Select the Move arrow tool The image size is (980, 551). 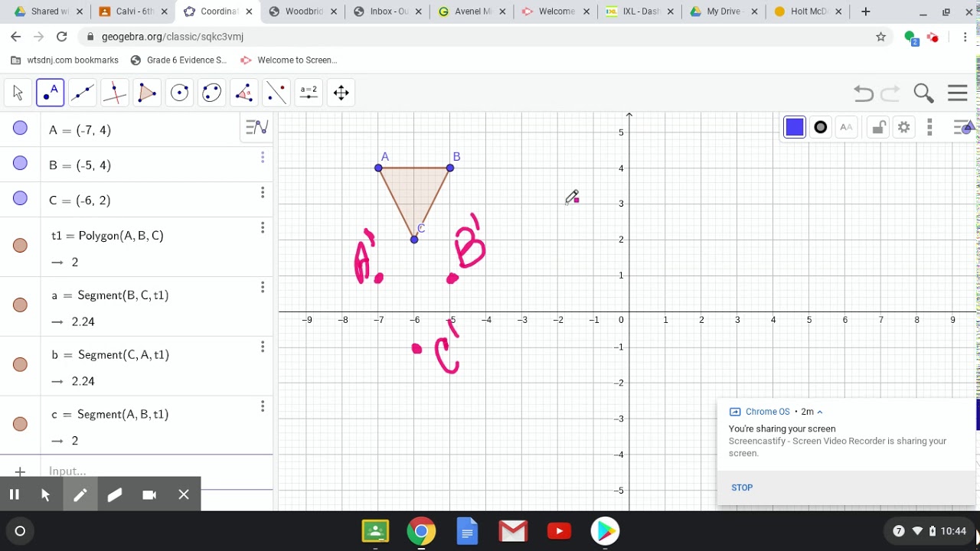(18, 93)
